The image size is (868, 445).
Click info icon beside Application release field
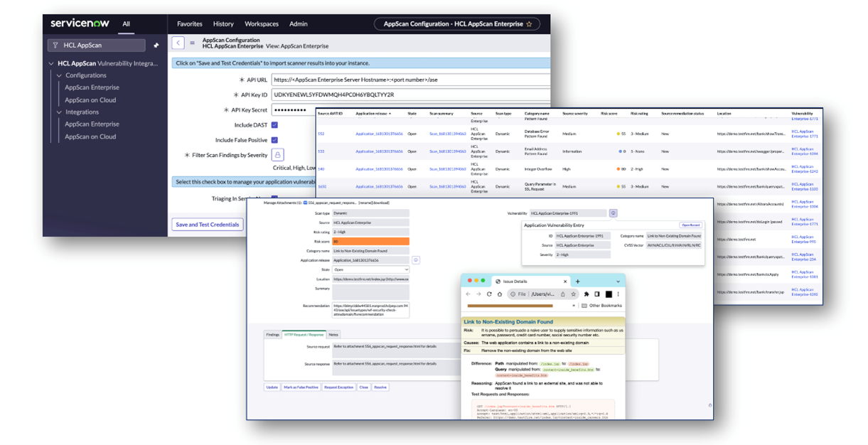click(x=416, y=260)
